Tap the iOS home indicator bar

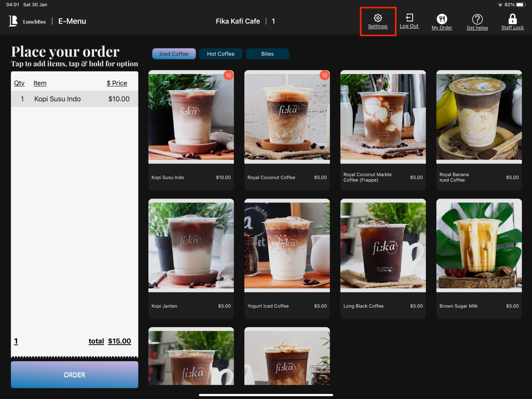266,395
